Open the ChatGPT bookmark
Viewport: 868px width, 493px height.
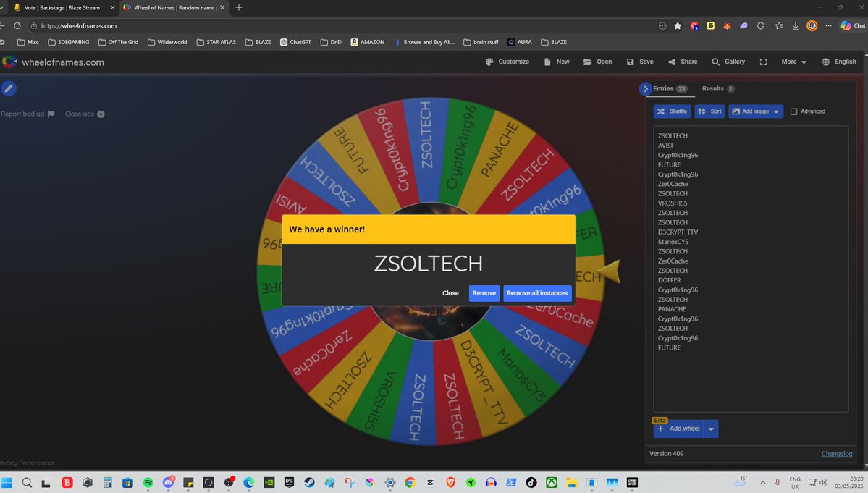pyautogui.click(x=295, y=42)
